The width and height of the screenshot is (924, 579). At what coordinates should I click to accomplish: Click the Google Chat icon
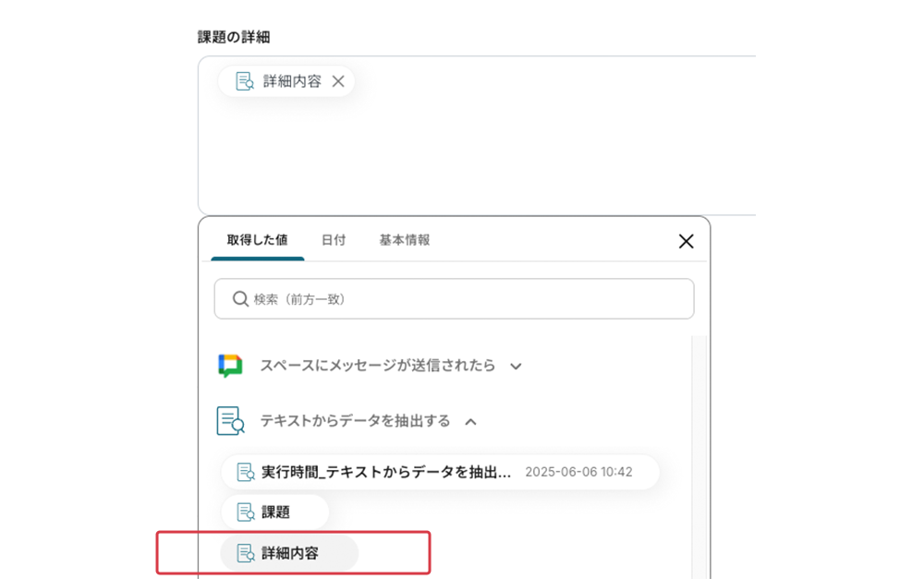(230, 366)
